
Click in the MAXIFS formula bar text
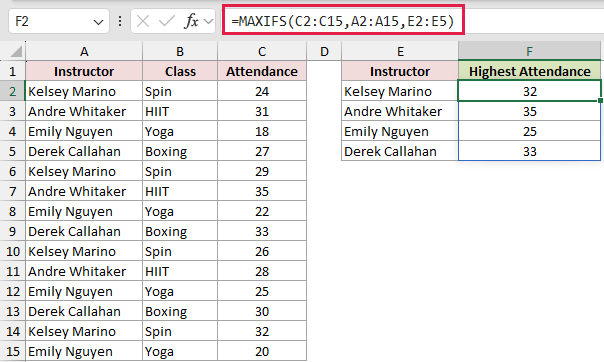[x=343, y=21]
